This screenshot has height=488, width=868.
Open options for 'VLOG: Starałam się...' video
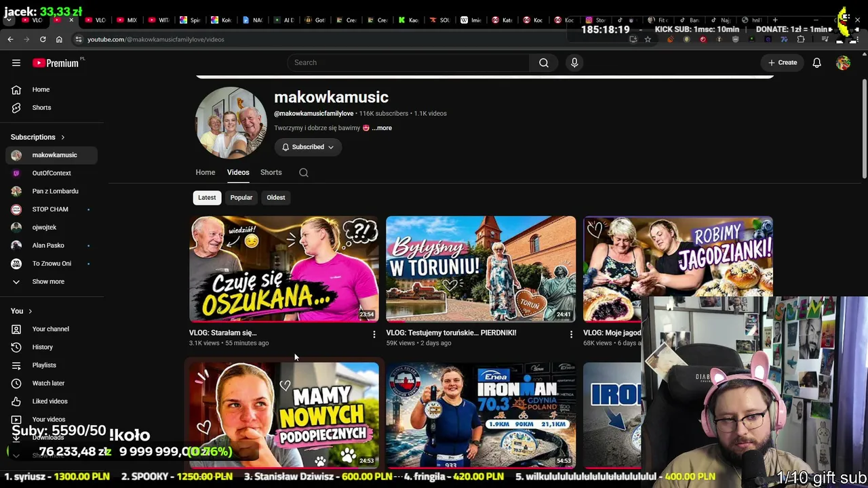pyautogui.click(x=374, y=334)
